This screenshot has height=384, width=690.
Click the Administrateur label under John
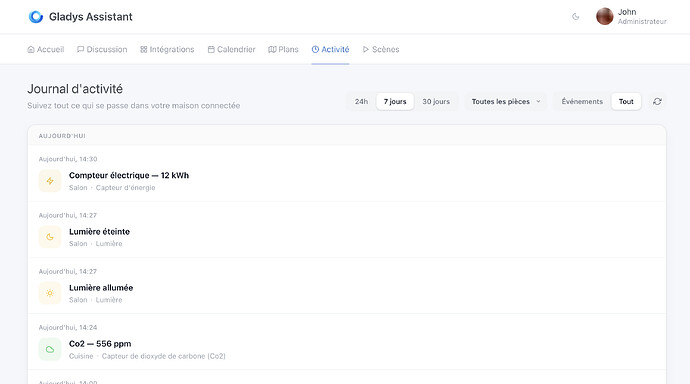pyautogui.click(x=642, y=22)
